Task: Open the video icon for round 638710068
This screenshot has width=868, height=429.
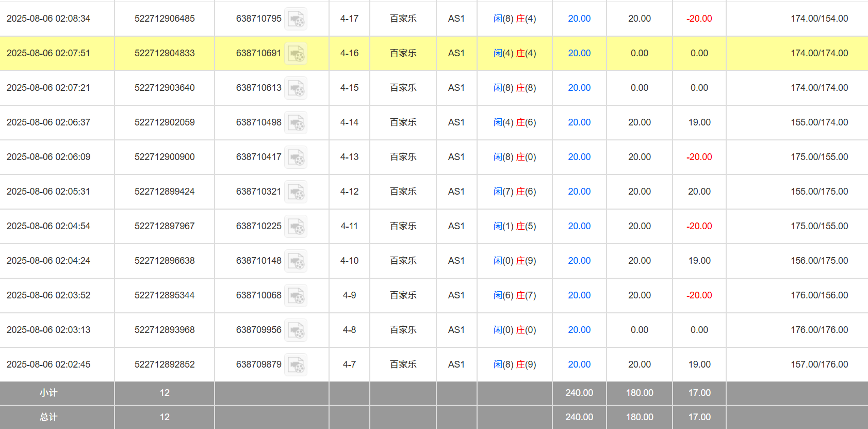Action: point(296,296)
